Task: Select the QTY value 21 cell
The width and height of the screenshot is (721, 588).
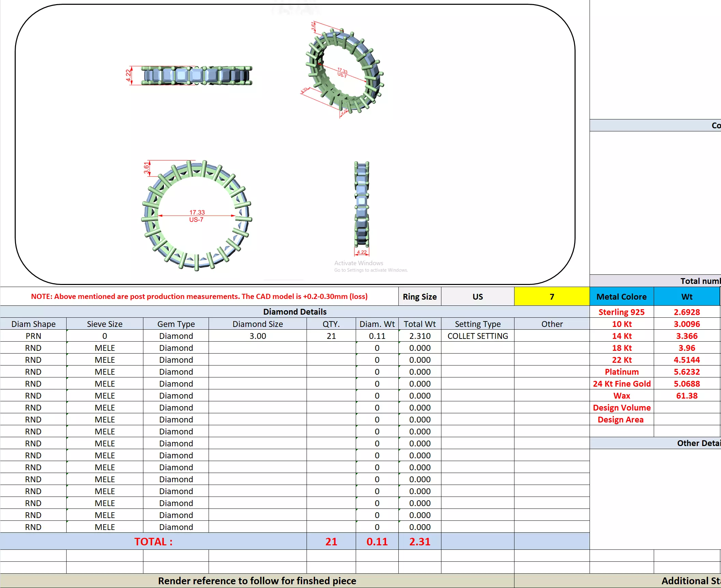Action: 331,336
